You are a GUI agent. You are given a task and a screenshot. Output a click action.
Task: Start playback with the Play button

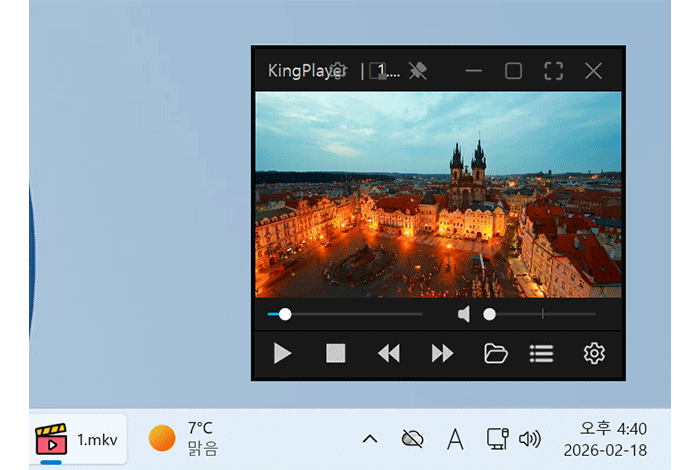tap(282, 354)
